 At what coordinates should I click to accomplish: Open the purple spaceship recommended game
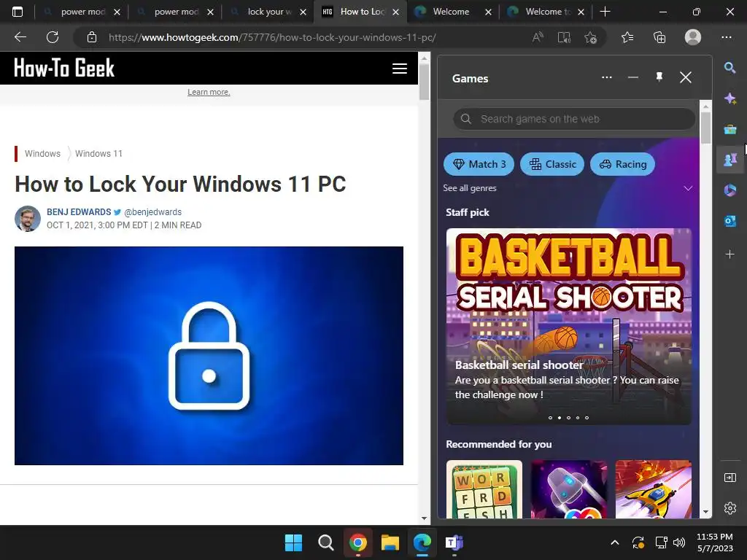tap(569, 489)
